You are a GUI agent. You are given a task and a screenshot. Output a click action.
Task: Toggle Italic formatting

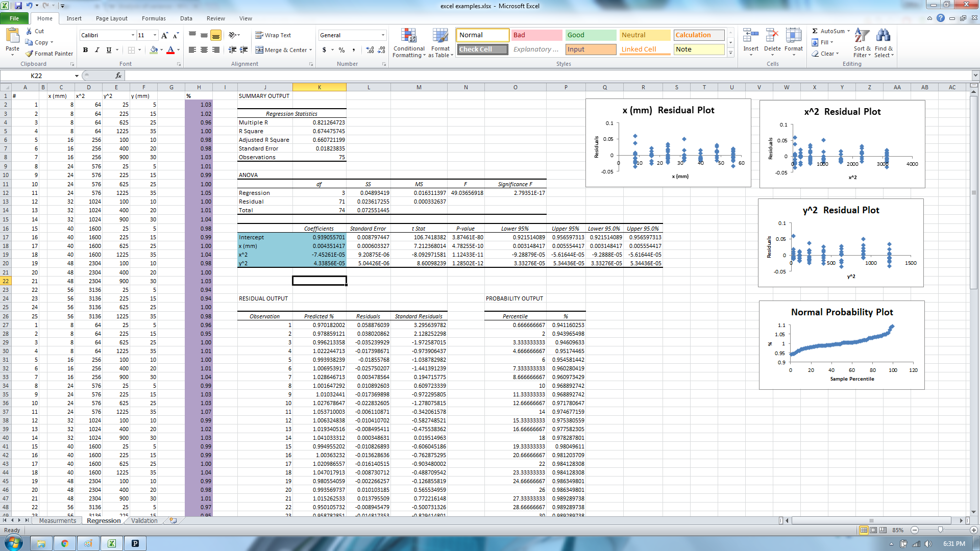pyautogui.click(x=97, y=50)
